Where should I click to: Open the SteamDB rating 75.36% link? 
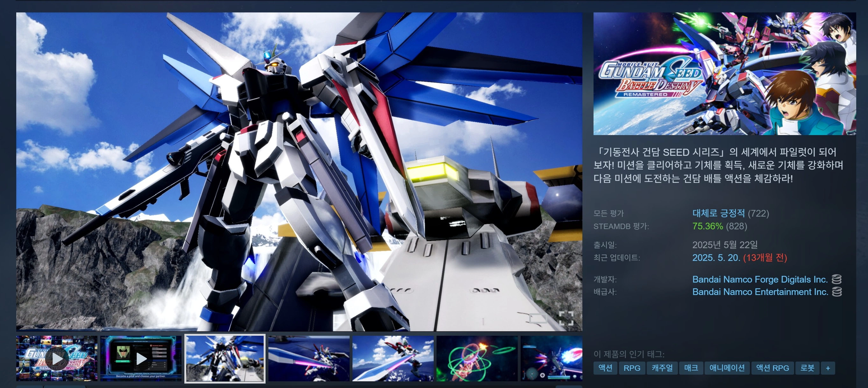pyautogui.click(x=708, y=226)
